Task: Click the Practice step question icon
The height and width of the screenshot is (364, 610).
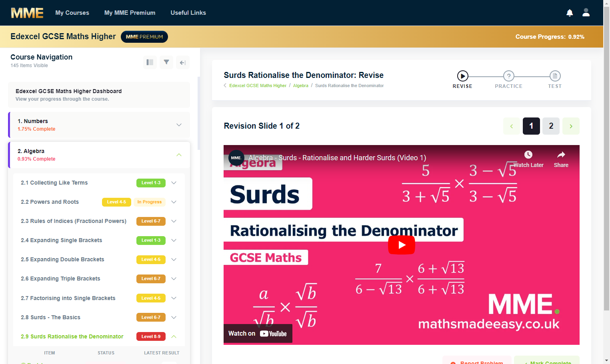Action: pyautogui.click(x=509, y=76)
